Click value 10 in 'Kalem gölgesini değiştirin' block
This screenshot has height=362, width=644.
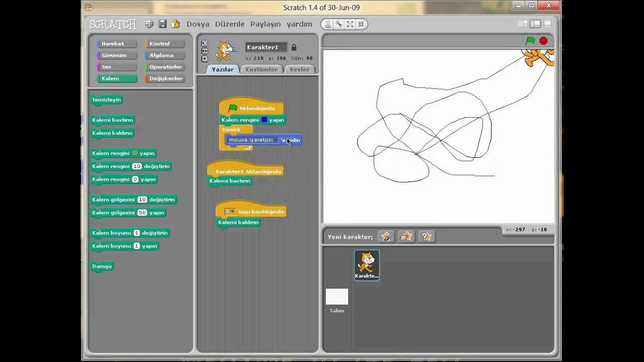coord(142,200)
